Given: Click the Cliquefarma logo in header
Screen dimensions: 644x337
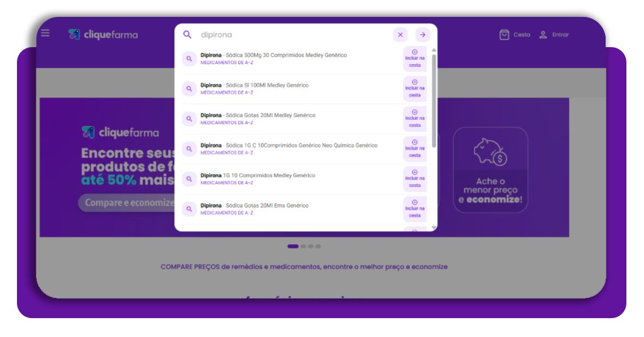Looking at the screenshot, I should pyautogui.click(x=103, y=35).
